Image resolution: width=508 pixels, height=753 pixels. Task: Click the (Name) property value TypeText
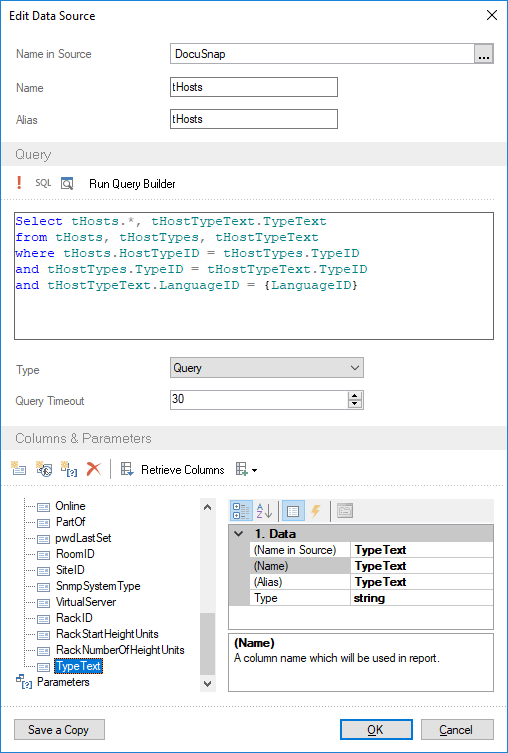coord(422,566)
